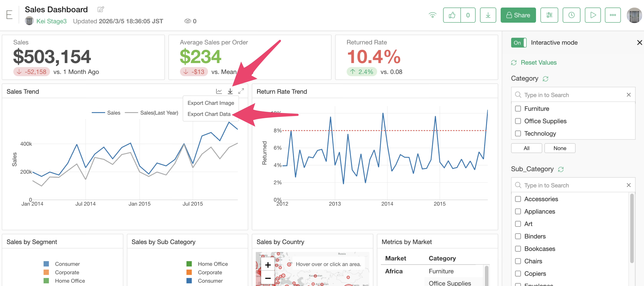
Task: Click the dashboard download icon in header
Action: 488,15
